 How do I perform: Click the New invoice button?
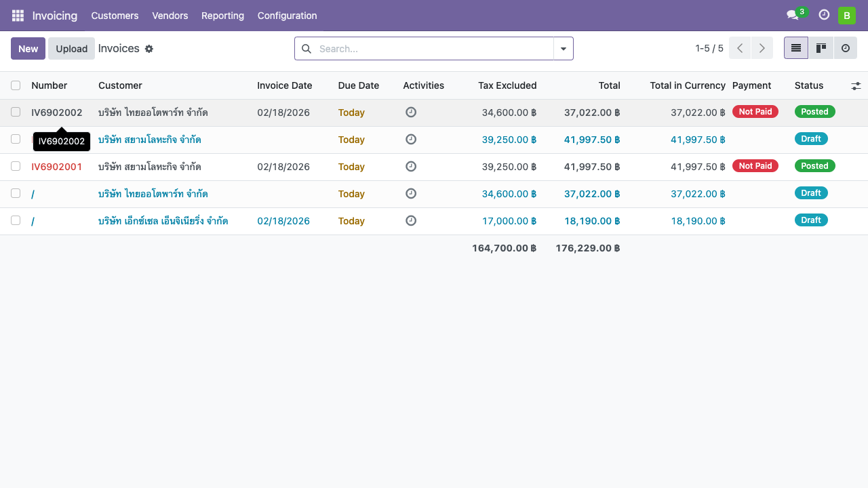tap(28, 49)
